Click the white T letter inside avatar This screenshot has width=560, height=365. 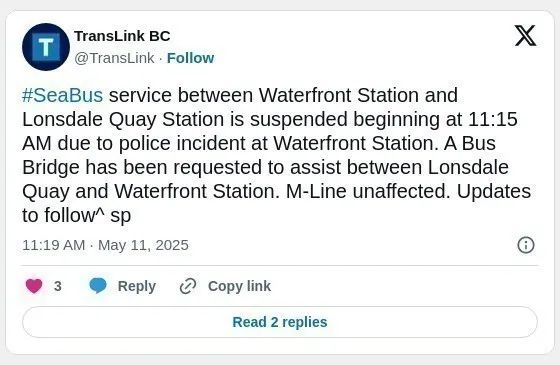pos(46,47)
